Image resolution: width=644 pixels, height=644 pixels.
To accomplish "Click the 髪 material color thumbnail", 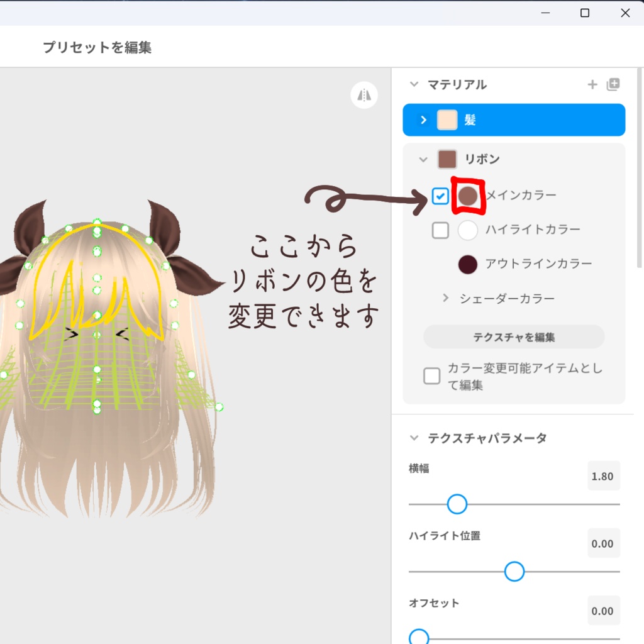I will 446,119.
